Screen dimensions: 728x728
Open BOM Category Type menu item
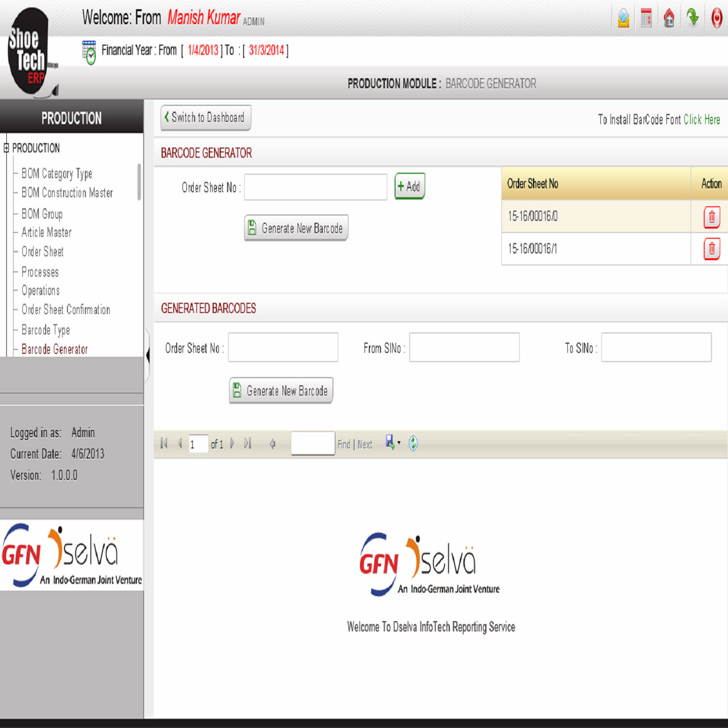click(x=57, y=173)
